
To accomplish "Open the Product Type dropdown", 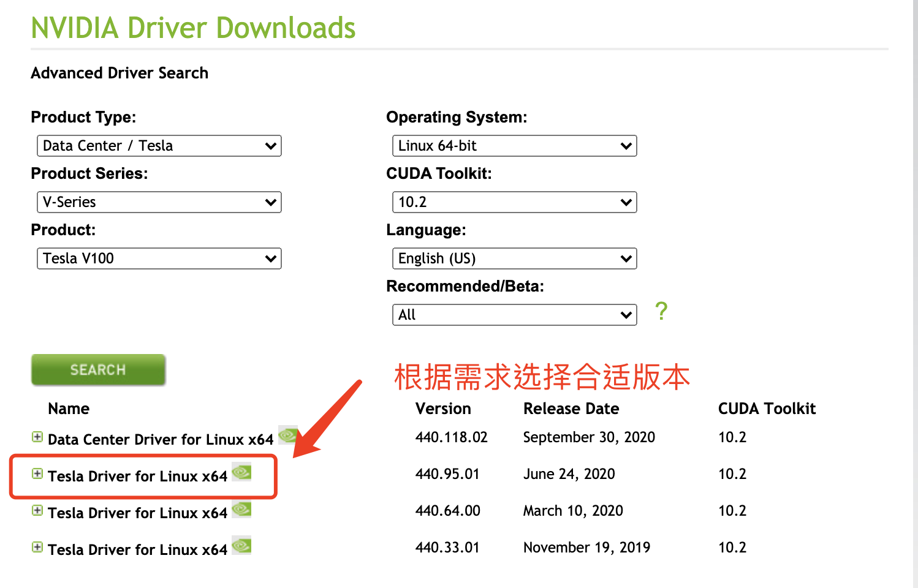I will (x=159, y=146).
